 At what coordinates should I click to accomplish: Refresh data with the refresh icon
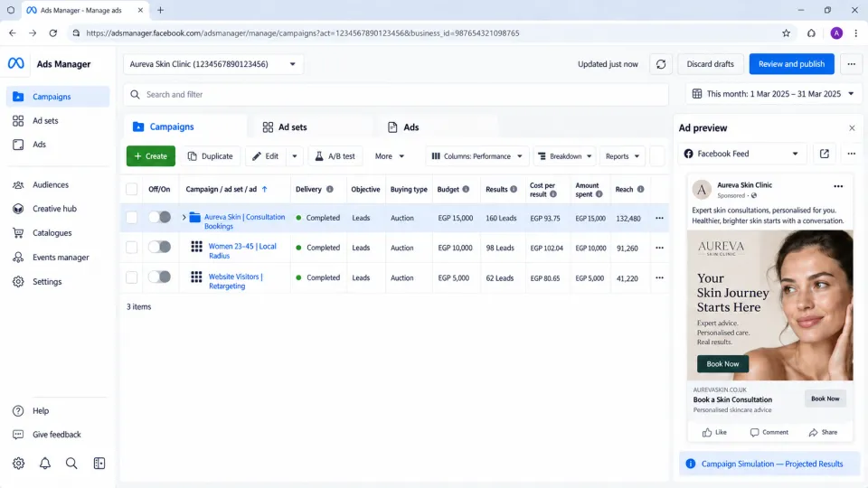coord(661,64)
